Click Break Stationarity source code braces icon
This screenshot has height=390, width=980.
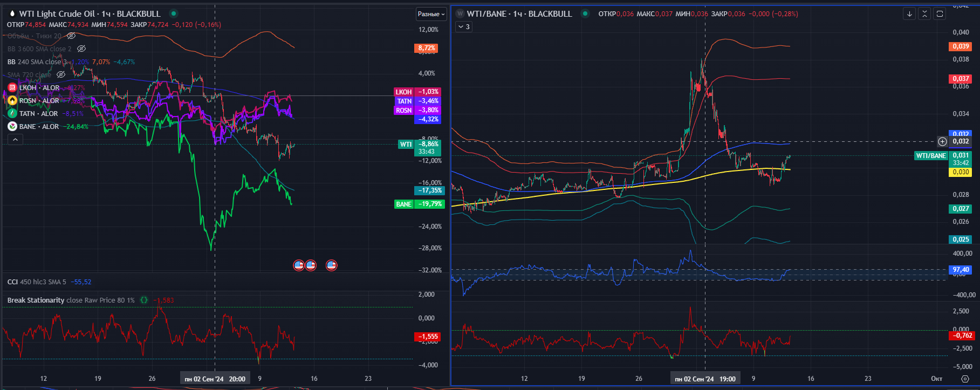144,300
